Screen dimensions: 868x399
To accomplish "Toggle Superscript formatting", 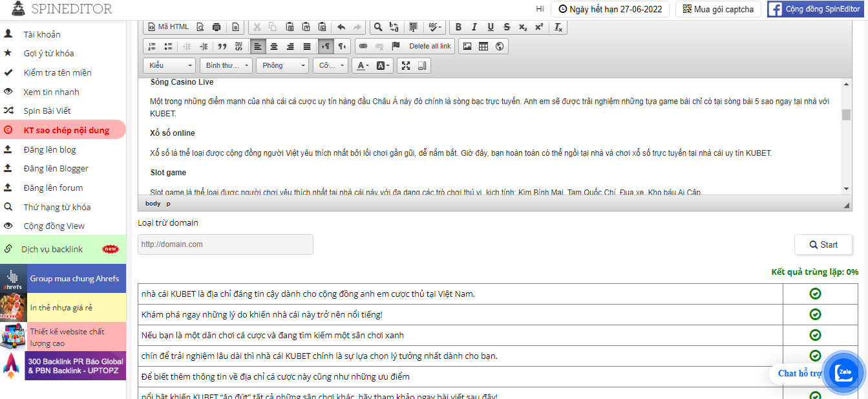I will [539, 27].
